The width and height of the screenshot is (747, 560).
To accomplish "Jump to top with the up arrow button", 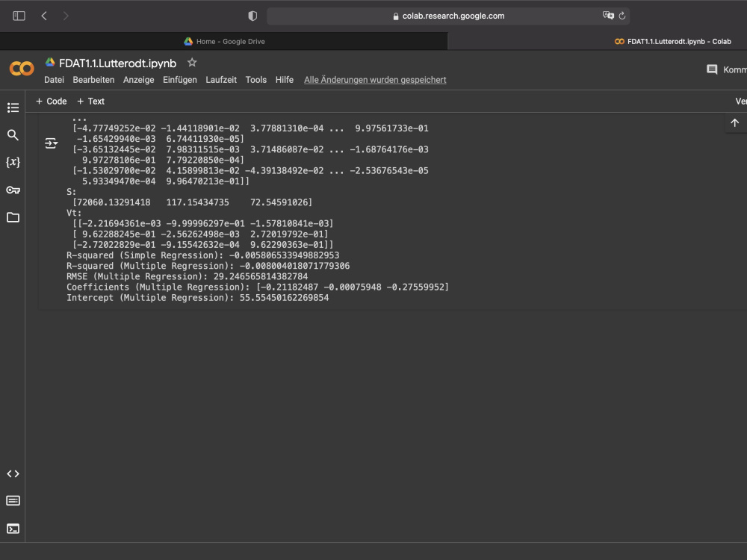I will coord(734,123).
